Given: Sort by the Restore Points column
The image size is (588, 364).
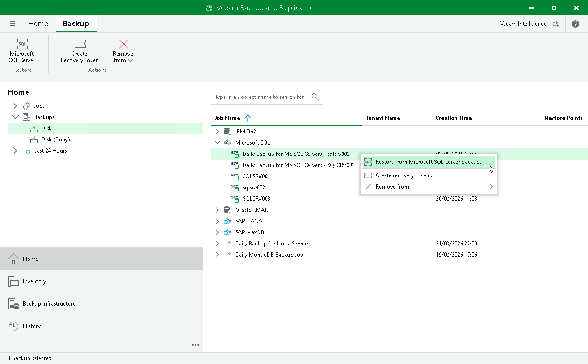Looking at the screenshot, I should [563, 118].
